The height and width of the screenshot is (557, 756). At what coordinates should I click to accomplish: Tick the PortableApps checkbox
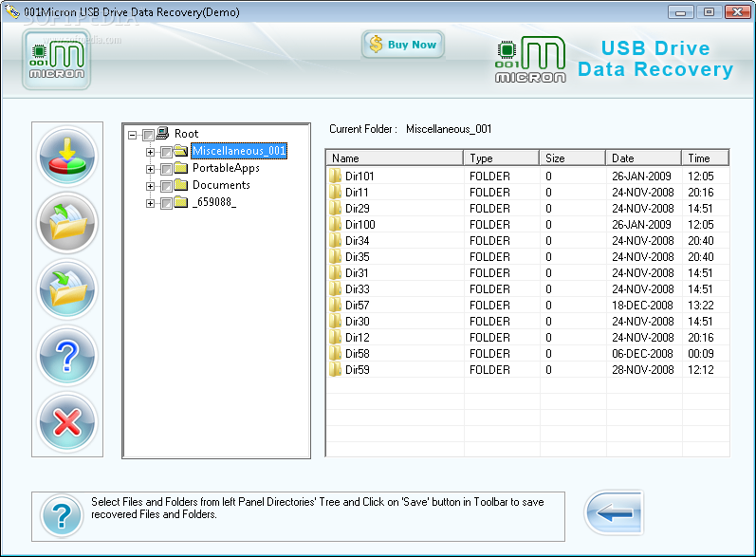166,169
